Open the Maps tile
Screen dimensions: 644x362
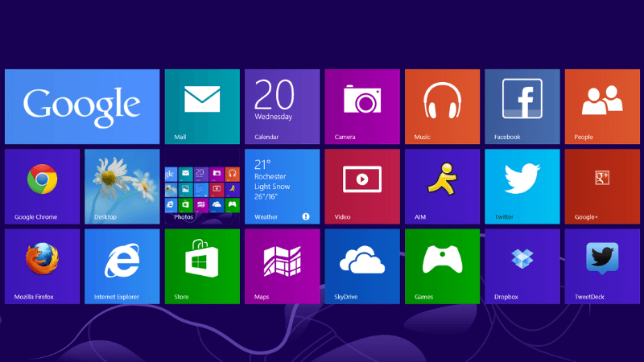click(x=283, y=266)
